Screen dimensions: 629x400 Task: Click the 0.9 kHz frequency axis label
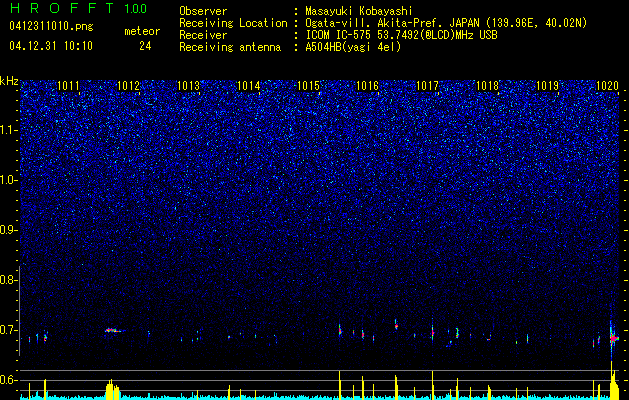tap(7, 229)
